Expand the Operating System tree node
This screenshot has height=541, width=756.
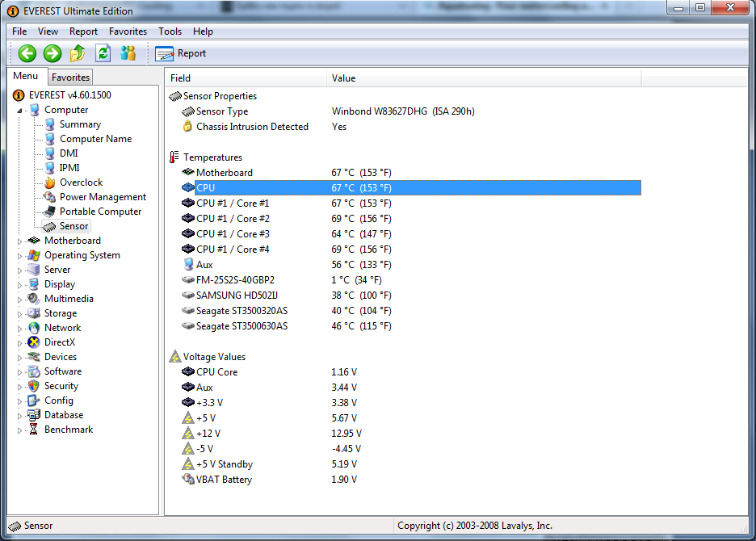(19, 255)
